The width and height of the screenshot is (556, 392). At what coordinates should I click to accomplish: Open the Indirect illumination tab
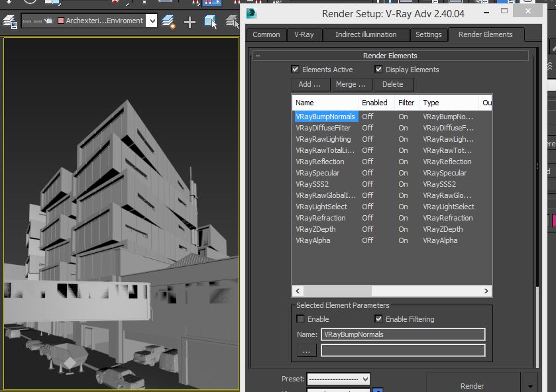[366, 34]
